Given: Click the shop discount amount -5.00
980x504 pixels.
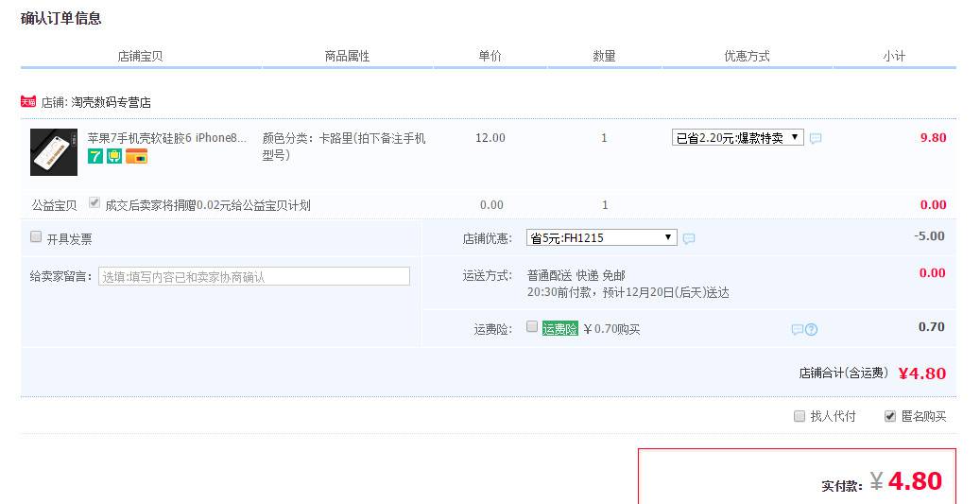Looking at the screenshot, I should [929, 236].
